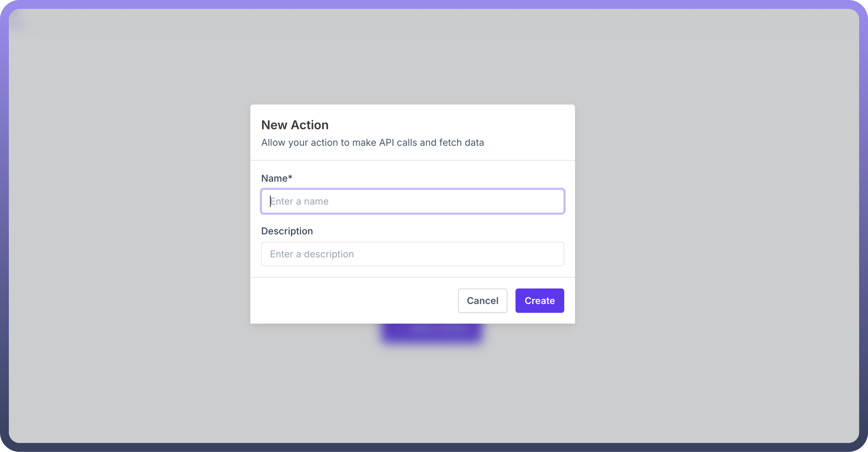This screenshot has height=452, width=868.
Task: Click the "Enter a name" placeholder text
Action: pyautogui.click(x=299, y=201)
